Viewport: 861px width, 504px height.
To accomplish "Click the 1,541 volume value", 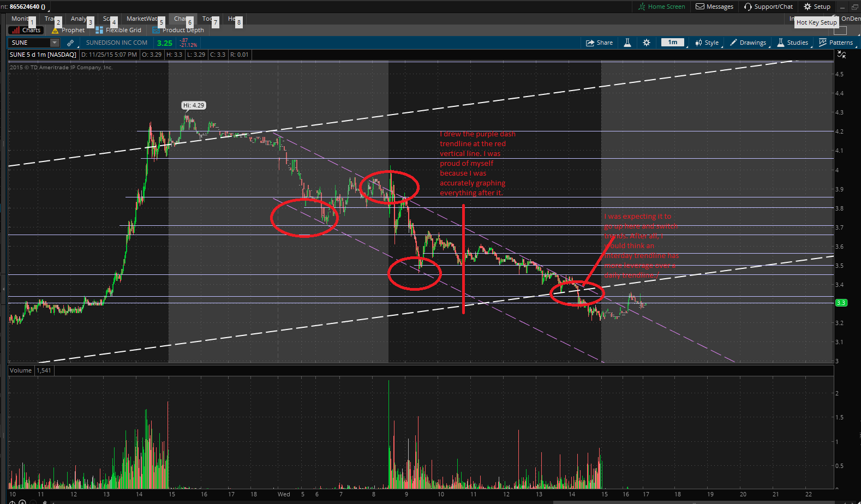I will tap(44, 370).
